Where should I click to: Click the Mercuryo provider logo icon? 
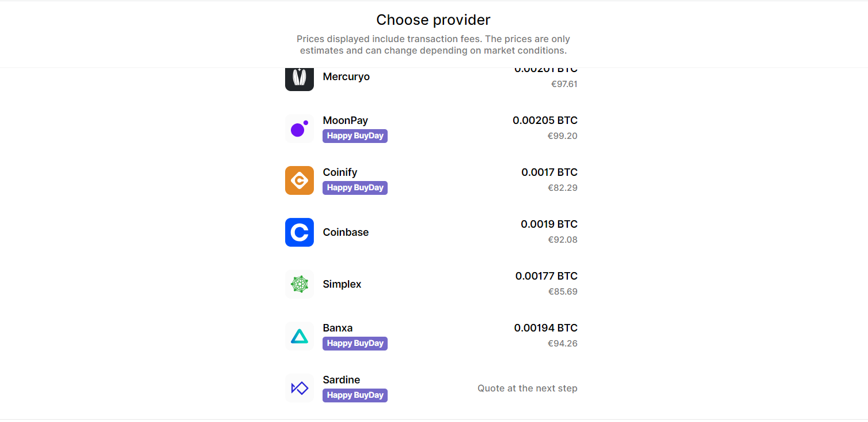pos(299,79)
